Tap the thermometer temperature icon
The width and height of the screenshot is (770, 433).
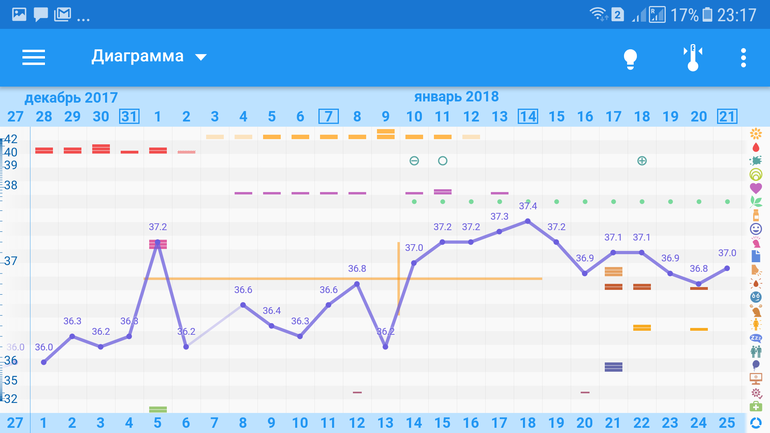(x=691, y=57)
